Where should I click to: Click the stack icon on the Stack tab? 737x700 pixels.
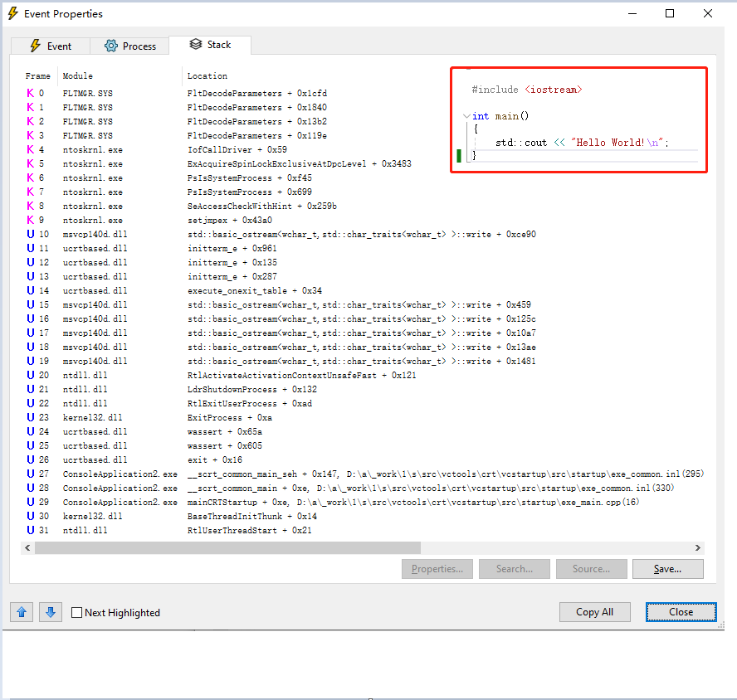[196, 46]
